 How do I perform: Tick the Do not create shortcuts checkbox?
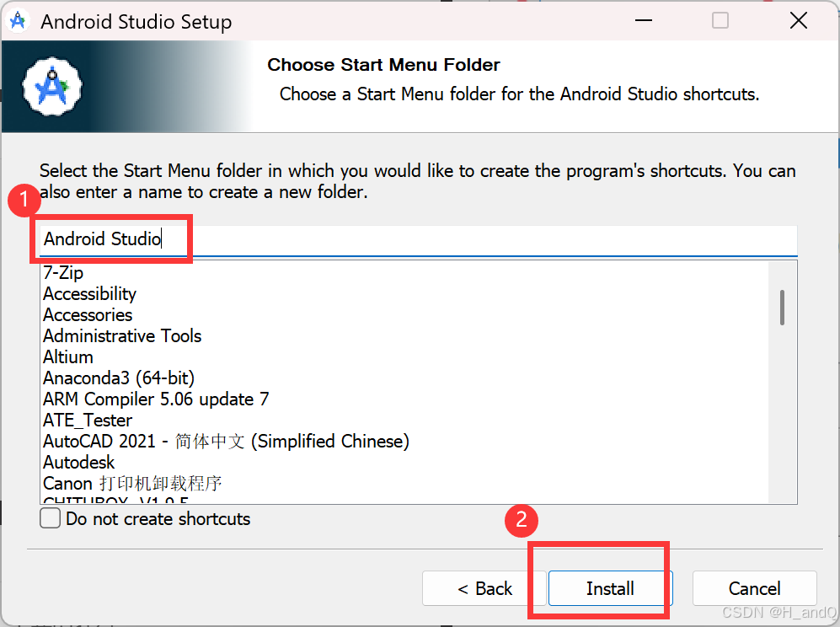pos(50,518)
